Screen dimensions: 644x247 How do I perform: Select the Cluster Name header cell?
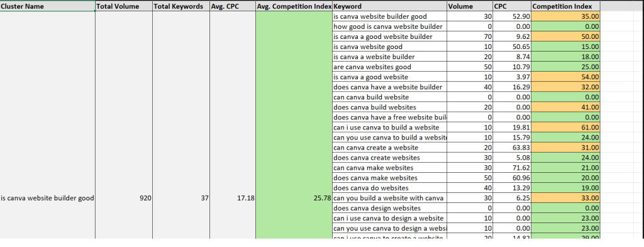[48, 6]
